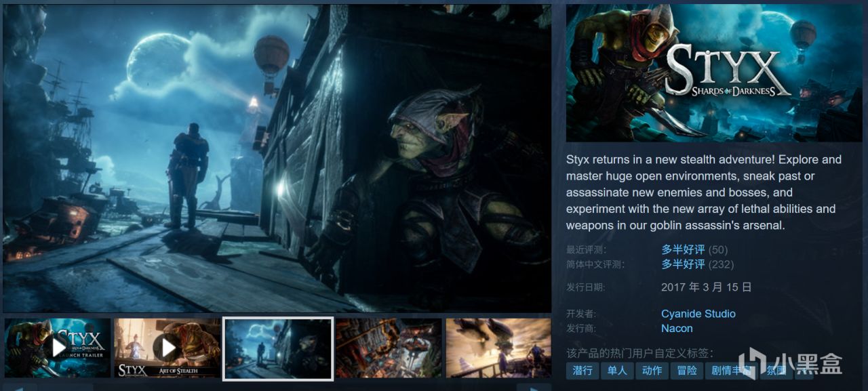868x391 pixels.
Task: Open the fifth thumbnail with airship
Action: tap(498, 348)
